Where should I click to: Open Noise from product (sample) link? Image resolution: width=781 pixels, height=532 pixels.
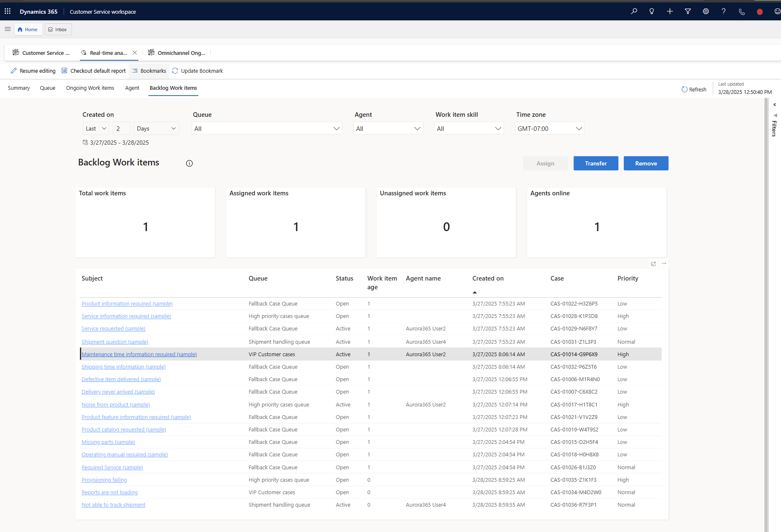116,405
